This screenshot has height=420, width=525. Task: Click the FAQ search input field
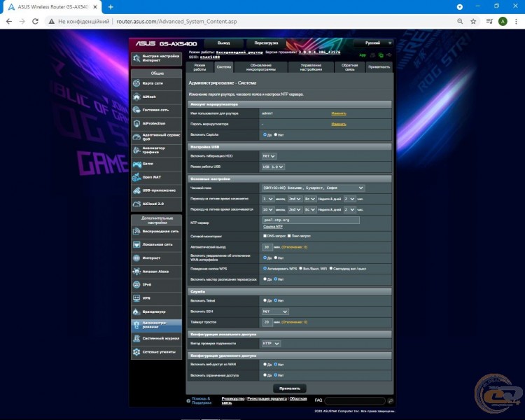[x=355, y=400]
